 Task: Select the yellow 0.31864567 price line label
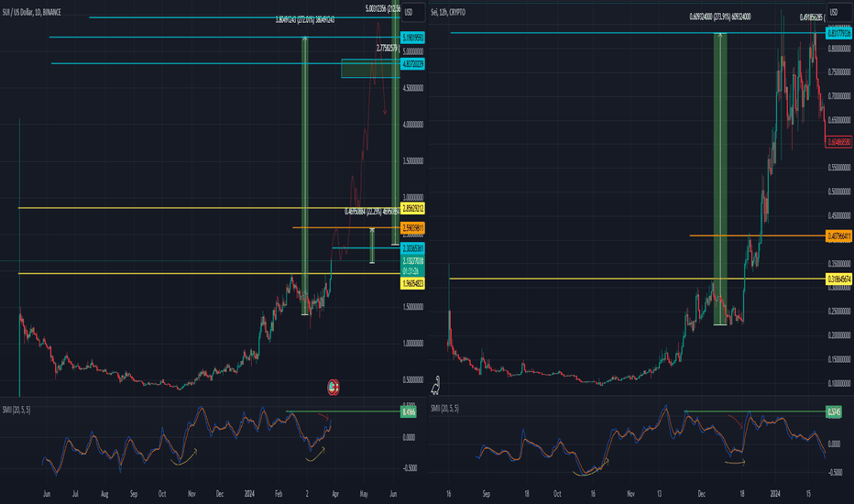[839, 279]
